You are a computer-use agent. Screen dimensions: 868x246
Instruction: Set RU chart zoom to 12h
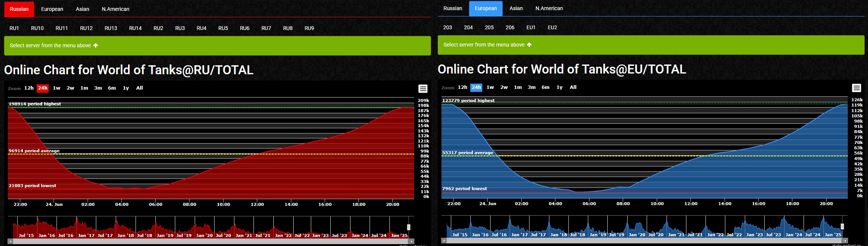pyautogui.click(x=29, y=88)
